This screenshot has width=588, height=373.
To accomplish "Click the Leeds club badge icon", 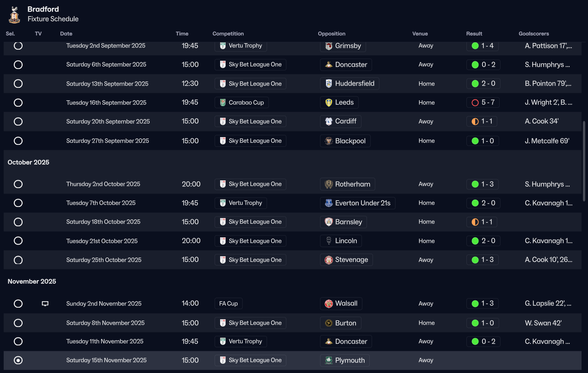I will [329, 103].
